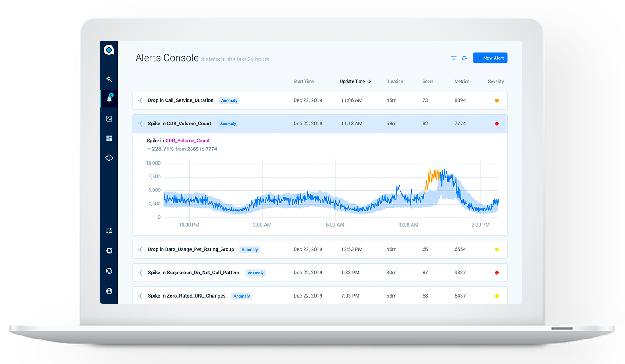Viewport: 625px width, 364px height.
Task: Open the cloud upload icon in the sidebar
Action: click(x=109, y=158)
